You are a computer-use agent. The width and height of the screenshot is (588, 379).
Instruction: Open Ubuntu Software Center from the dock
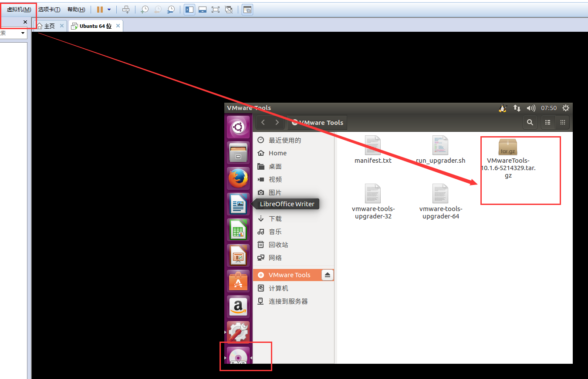pos(238,281)
